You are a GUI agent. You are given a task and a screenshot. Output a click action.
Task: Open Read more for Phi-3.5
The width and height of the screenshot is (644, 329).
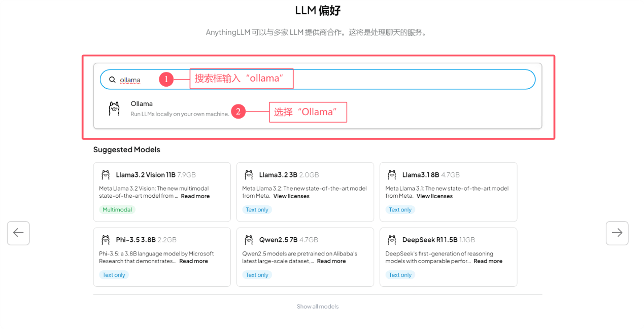pyautogui.click(x=193, y=261)
